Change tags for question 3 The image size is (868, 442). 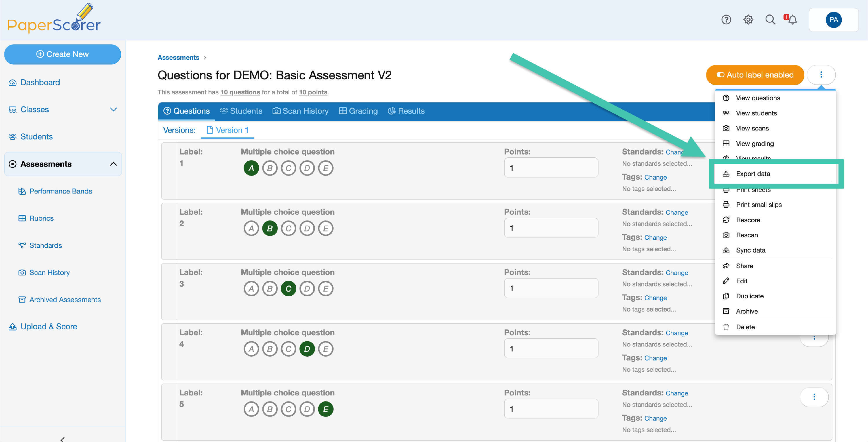pos(655,298)
